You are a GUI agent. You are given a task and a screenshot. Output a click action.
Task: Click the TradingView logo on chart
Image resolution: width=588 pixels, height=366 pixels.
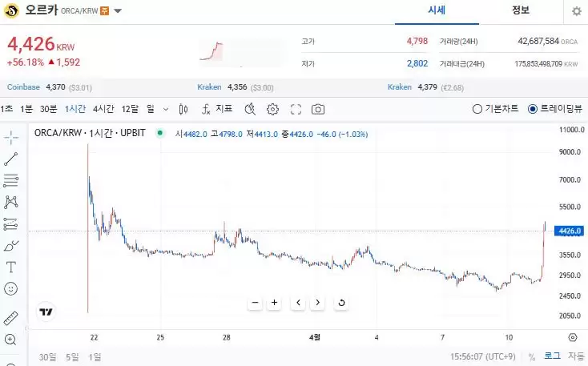46,312
